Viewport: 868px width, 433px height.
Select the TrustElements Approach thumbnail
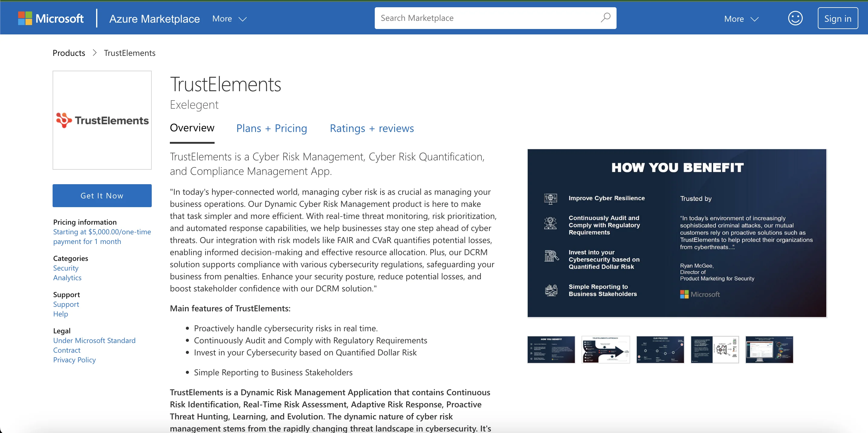tap(605, 349)
